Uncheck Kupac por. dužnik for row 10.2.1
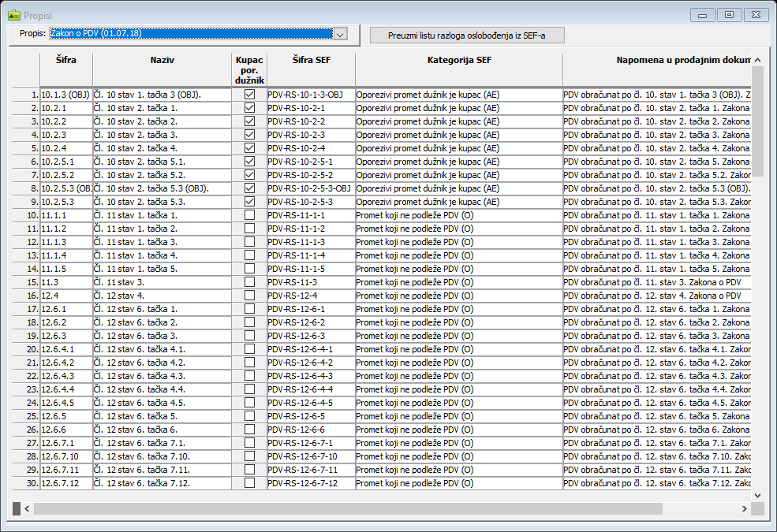777x532 pixels. [x=249, y=108]
